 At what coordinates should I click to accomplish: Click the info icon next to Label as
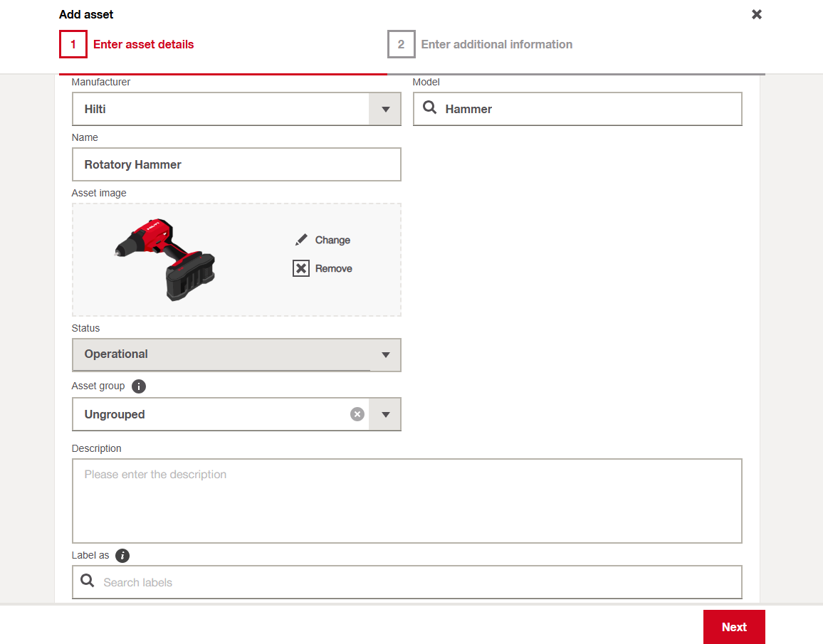122,556
